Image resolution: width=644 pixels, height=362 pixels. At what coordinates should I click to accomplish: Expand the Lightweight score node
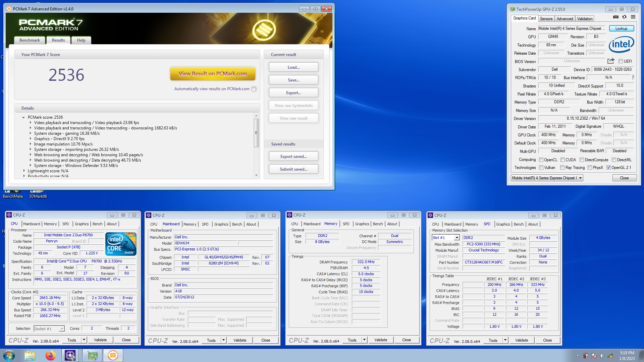(24, 171)
